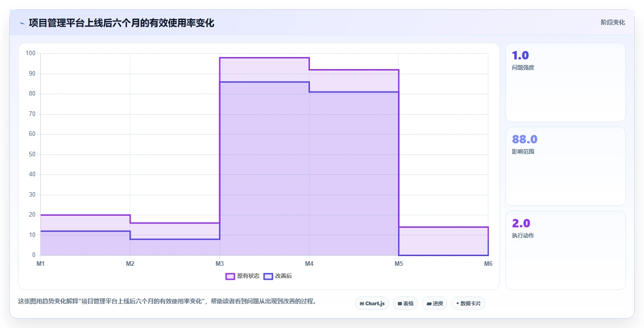Click the 1.0 value text

pyautogui.click(x=520, y=55)
